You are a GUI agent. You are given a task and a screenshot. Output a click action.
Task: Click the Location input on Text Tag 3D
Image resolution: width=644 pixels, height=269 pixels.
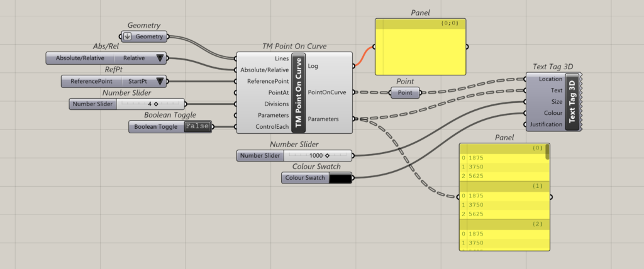550,79
